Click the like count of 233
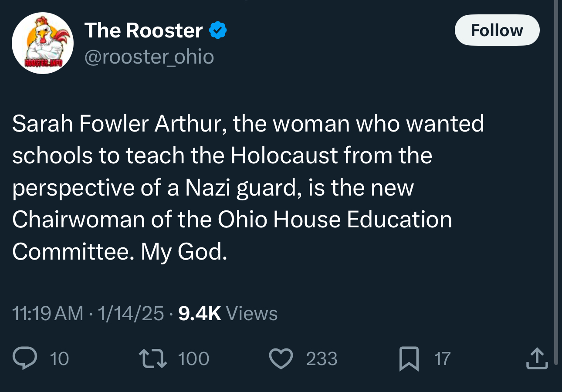Screen dimensions: 562x392 pos(322,358)
